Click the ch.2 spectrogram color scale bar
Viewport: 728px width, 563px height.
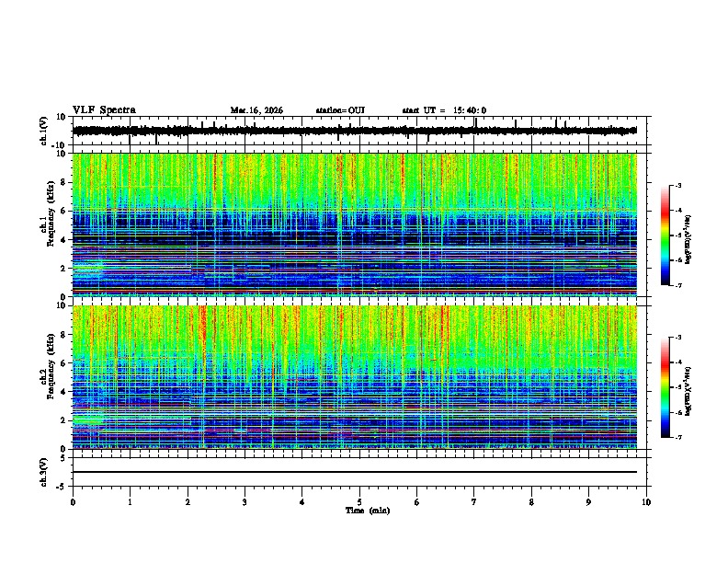coord(665,387)
